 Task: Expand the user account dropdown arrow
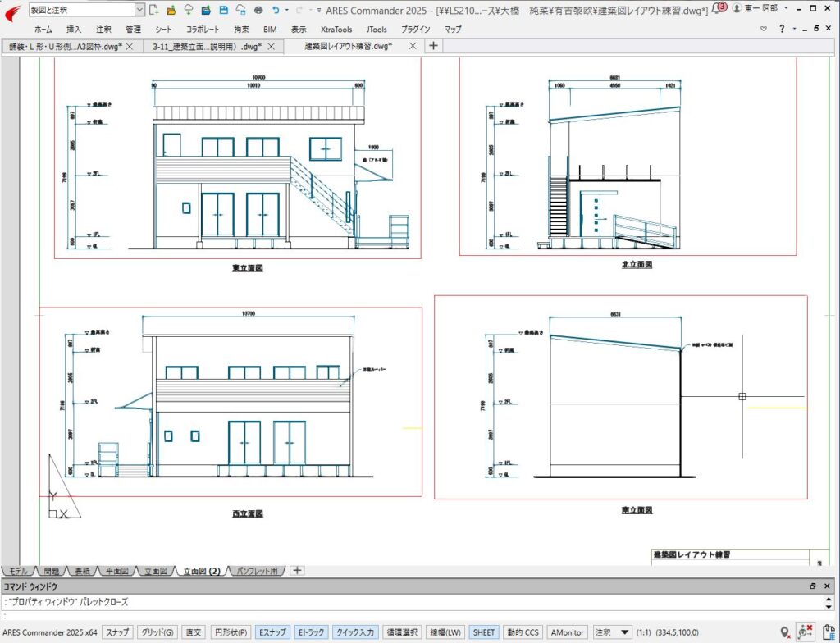click(x=787, y=8)
